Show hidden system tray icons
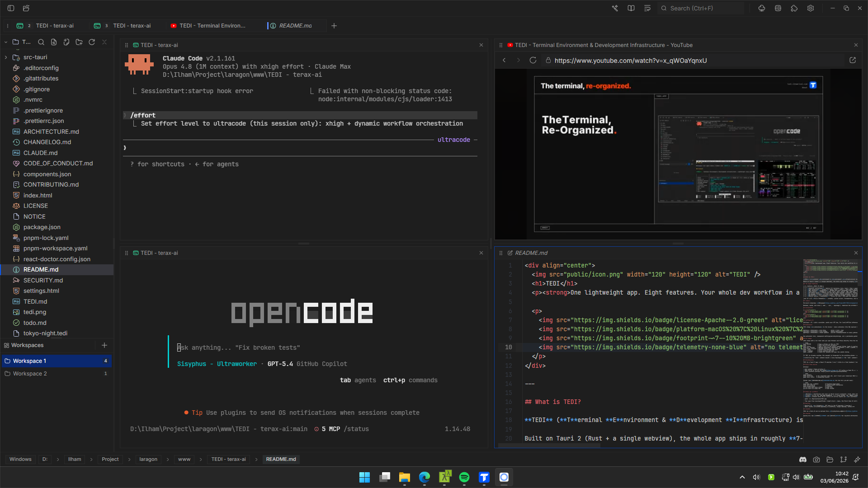The image size is (868, 488). [742, 477]
